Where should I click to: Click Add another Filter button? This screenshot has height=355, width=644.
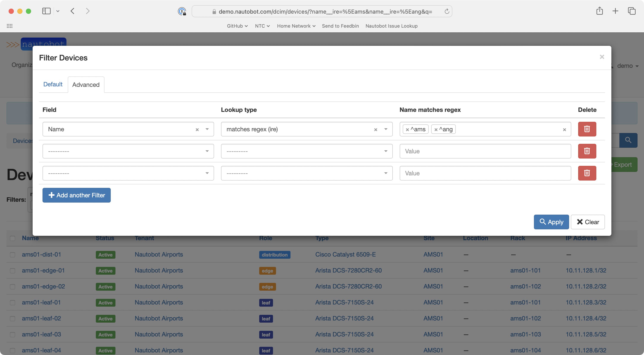click(76, 195)
